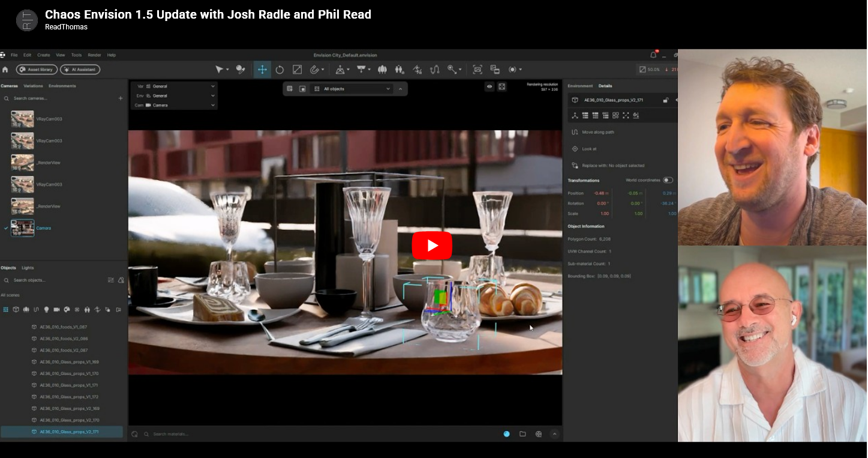Open the Render menu
868x458 pixels.
(x=94, y=55)
